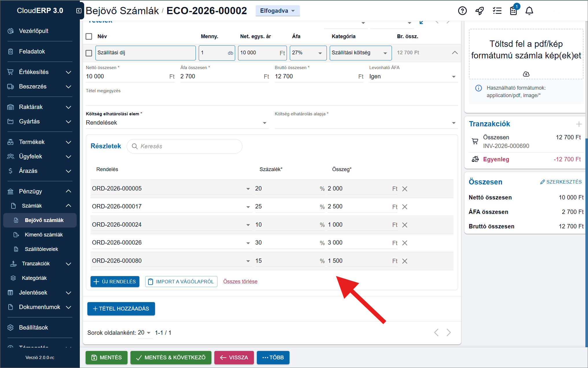Remove order ORD-2026-000017 row with X

pyautogui.click(x=405, y=207)
